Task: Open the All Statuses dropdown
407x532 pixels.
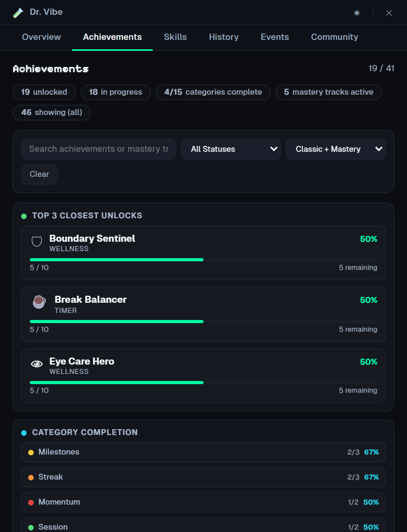Action: [231, 149]
